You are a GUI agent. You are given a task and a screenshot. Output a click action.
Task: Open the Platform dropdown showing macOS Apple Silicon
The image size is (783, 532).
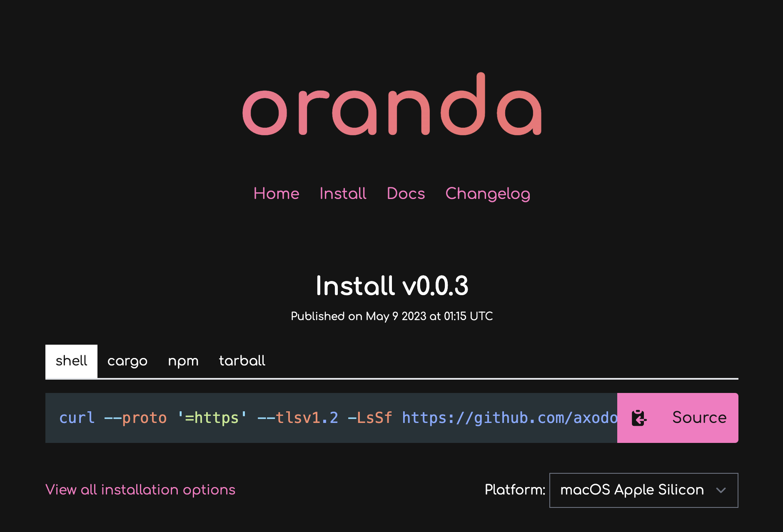(643, 490)
